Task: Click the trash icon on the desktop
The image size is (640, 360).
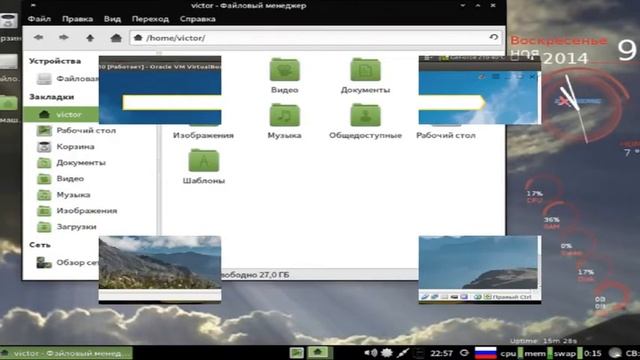Action: click(x=8, y=21)
